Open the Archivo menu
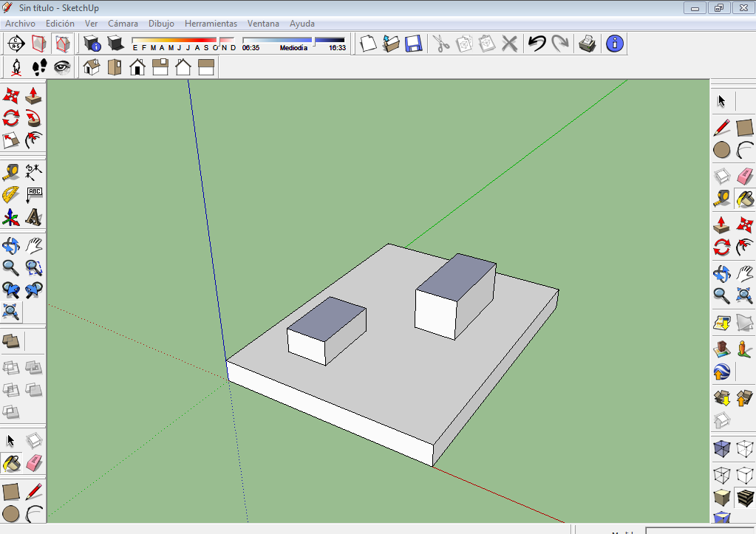The height and width of the screenshot is (534, 756). (20, 24)
